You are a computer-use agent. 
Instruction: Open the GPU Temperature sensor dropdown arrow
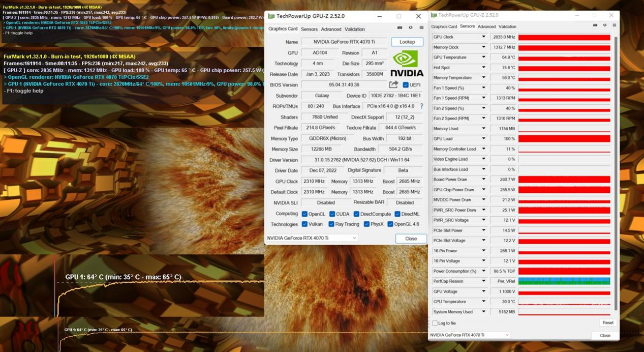tap(483, 57)
